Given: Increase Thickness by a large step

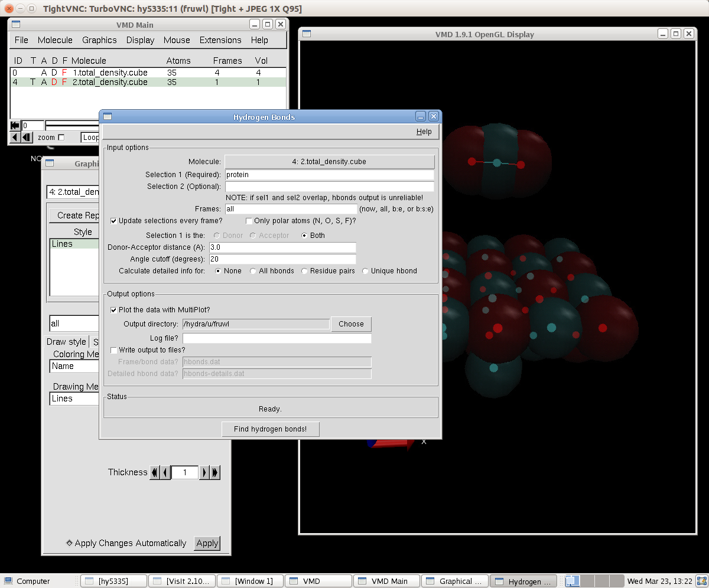Looking at the screenshot, I should [215, 472].
